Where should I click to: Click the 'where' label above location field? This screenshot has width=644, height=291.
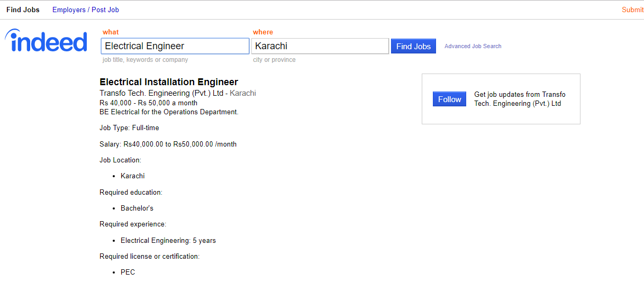[263, 32]
